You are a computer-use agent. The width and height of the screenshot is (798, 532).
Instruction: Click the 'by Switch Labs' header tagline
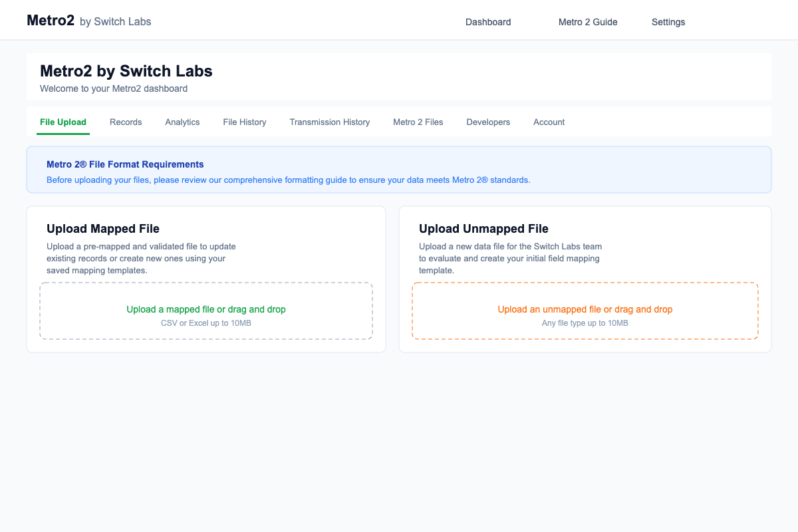[116, 21]
